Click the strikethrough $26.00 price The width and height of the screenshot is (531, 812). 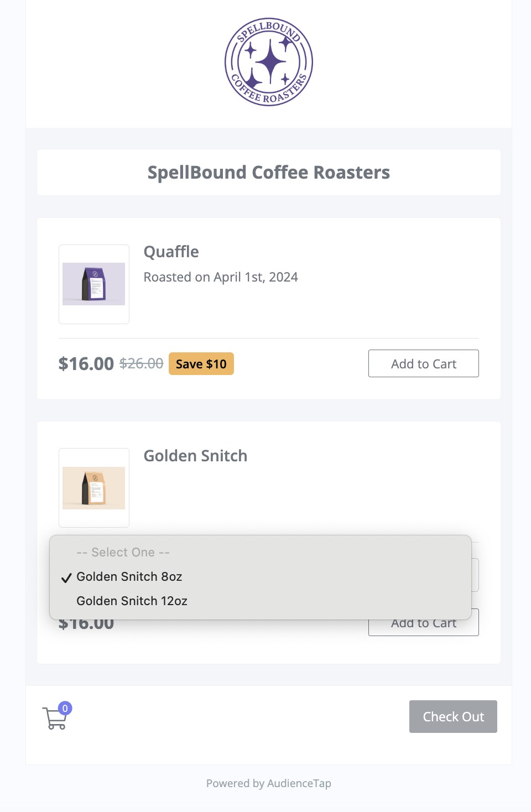[141, 363]
